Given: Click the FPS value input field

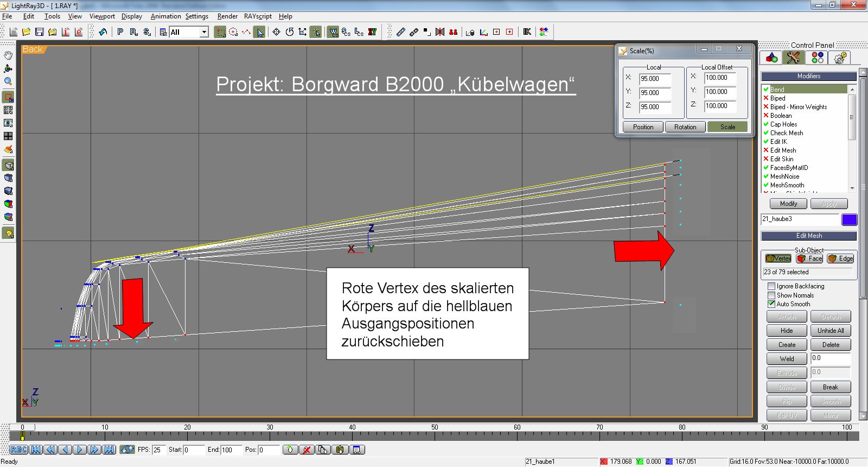Looking at the screenshot, I should pos(158,450).
